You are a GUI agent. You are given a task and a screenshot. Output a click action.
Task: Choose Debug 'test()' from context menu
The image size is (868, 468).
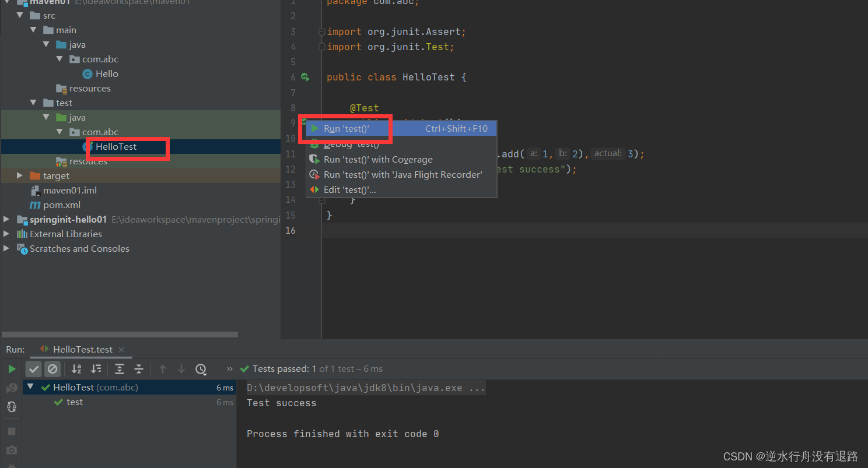pos(401,144)
